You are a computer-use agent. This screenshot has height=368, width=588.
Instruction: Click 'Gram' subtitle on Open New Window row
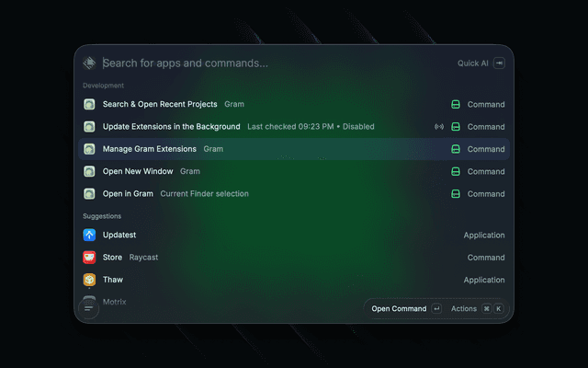click(190, 171)
